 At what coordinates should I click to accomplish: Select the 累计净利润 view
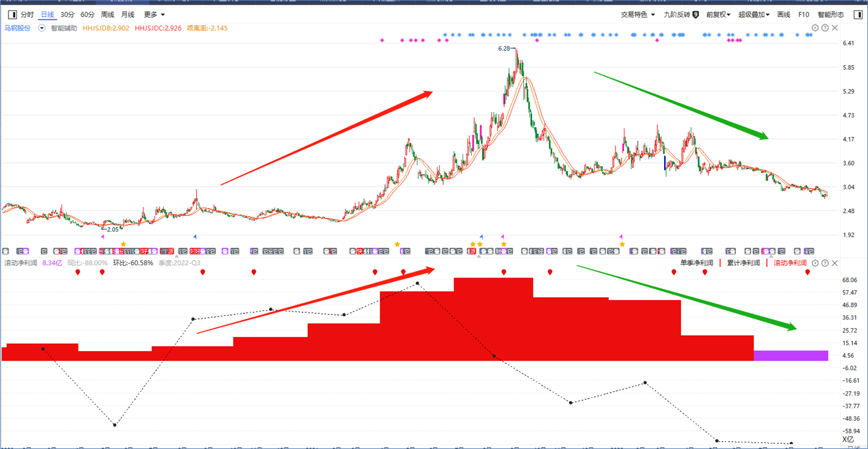pyautogui.click(x=743, y=263)
